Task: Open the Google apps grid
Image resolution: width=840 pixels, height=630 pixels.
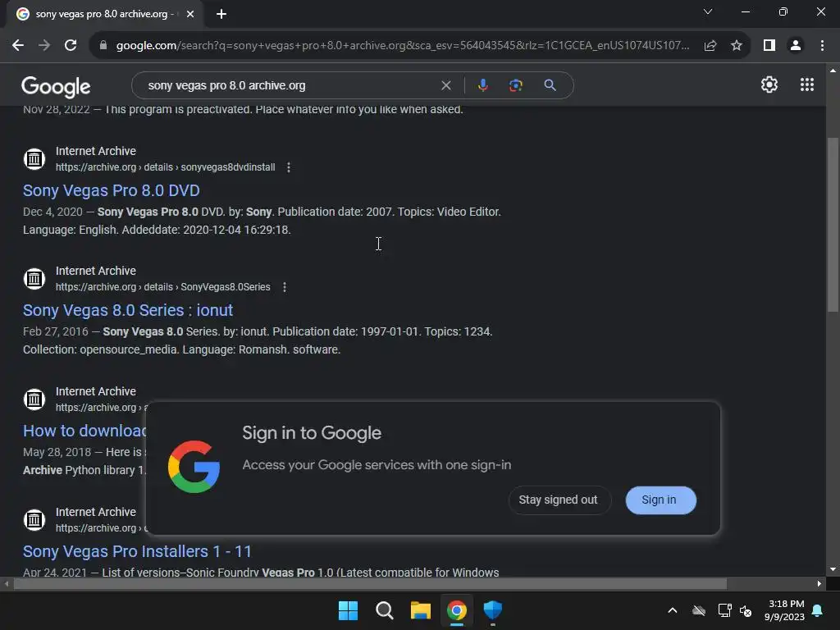Action: tap(807, 84)
